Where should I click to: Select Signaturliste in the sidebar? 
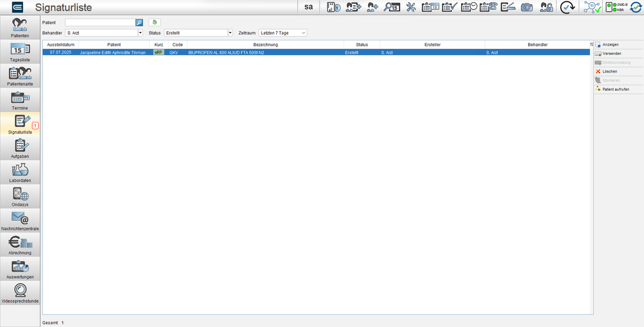pos(20,124)
